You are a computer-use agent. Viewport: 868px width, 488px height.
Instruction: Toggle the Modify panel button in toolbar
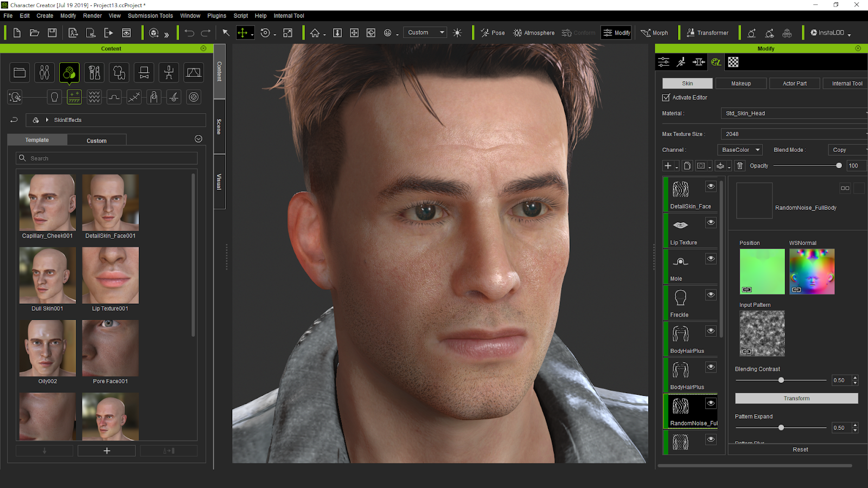point(616,33)
